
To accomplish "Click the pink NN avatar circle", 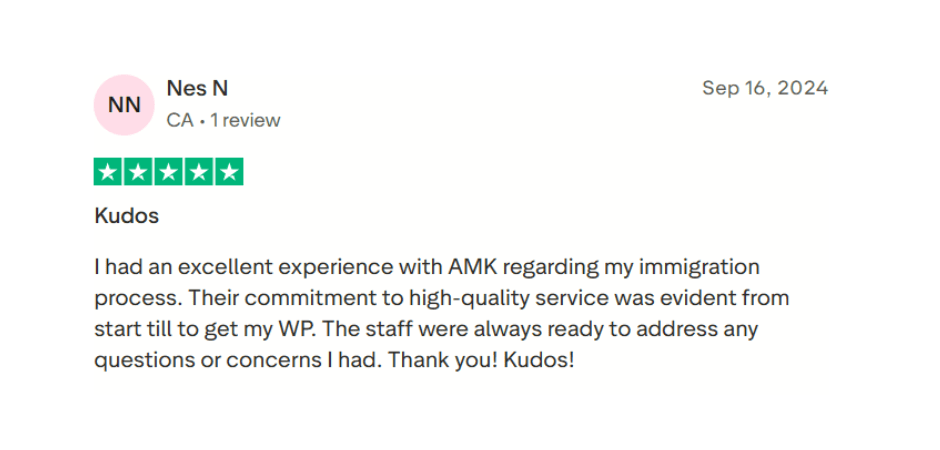I will click(x=123, y=104).
